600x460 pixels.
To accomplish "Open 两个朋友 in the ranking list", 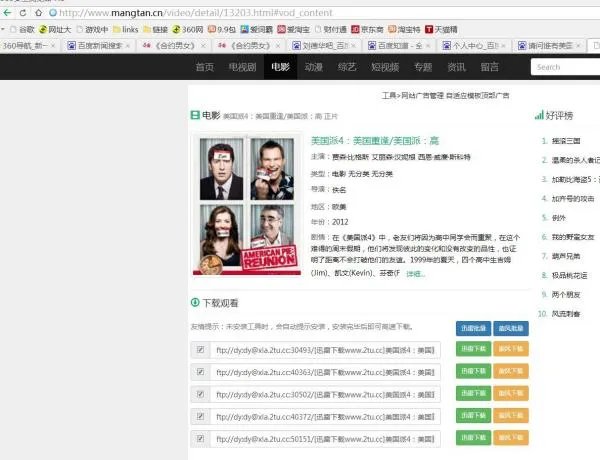I will point(566,295).
